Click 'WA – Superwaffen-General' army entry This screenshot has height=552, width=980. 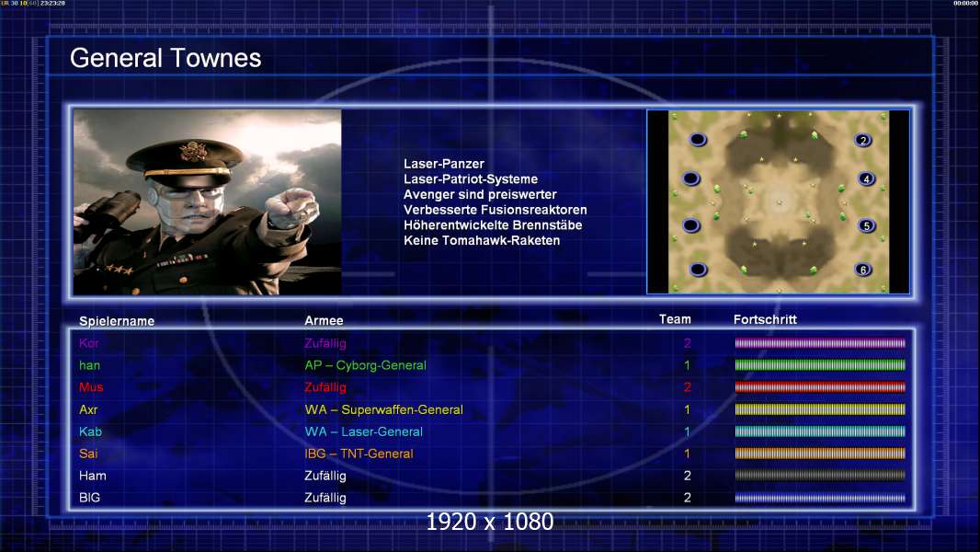tap(383, 409)
